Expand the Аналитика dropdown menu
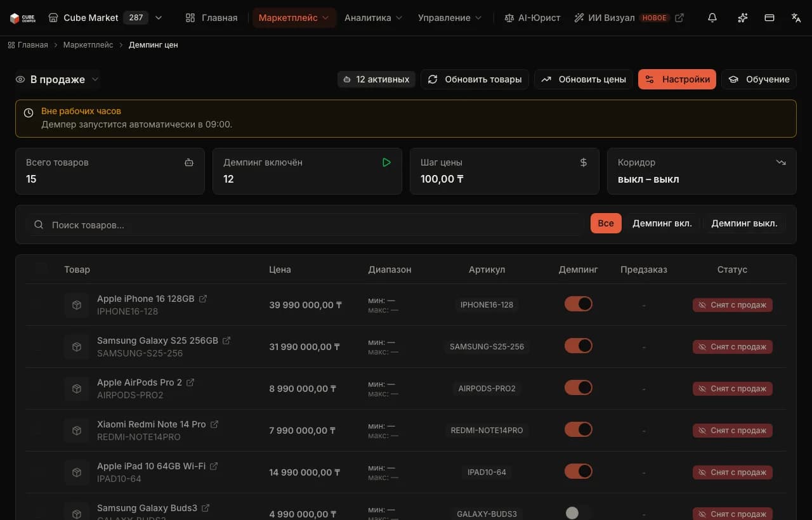 373,18
